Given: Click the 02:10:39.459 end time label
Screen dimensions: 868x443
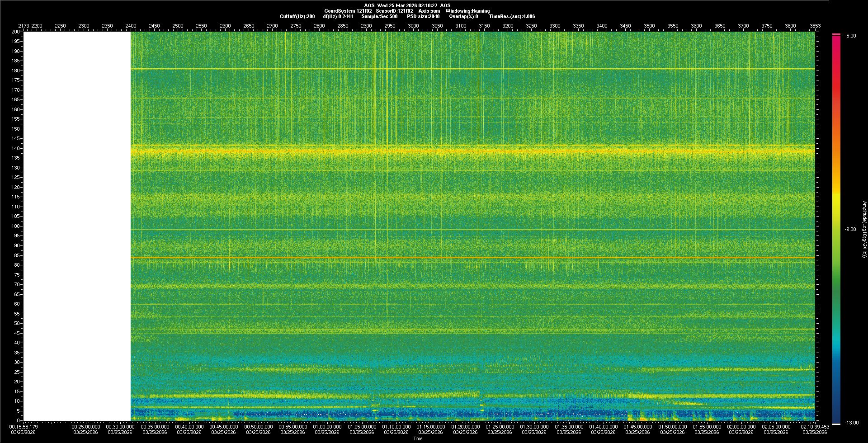Looking at the screenshot, I should [x=815, y=427].
